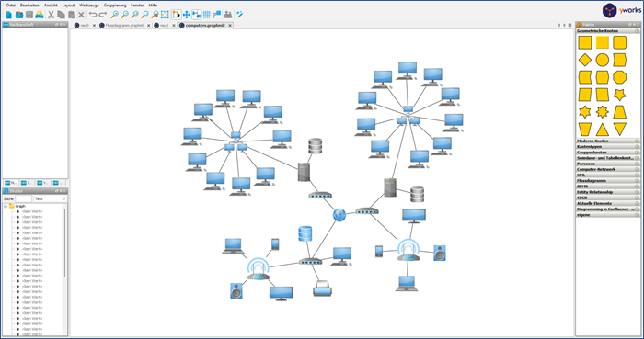Click the Print toolbar icon

(x=39, y=15)
